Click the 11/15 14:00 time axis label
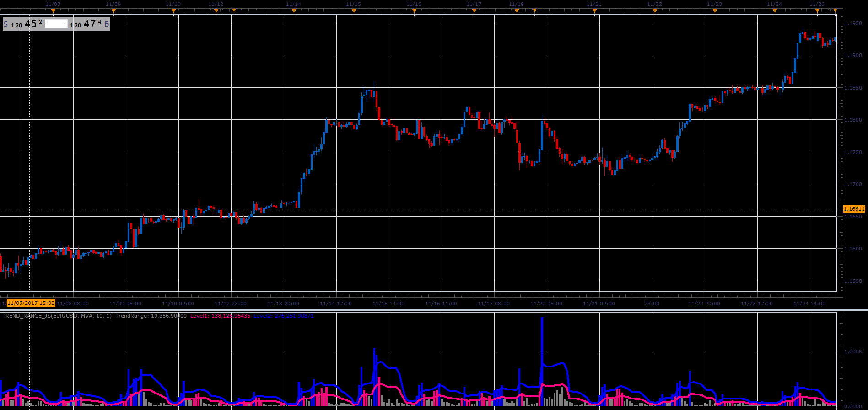The image size is (868, 410). tap(388, 304)
